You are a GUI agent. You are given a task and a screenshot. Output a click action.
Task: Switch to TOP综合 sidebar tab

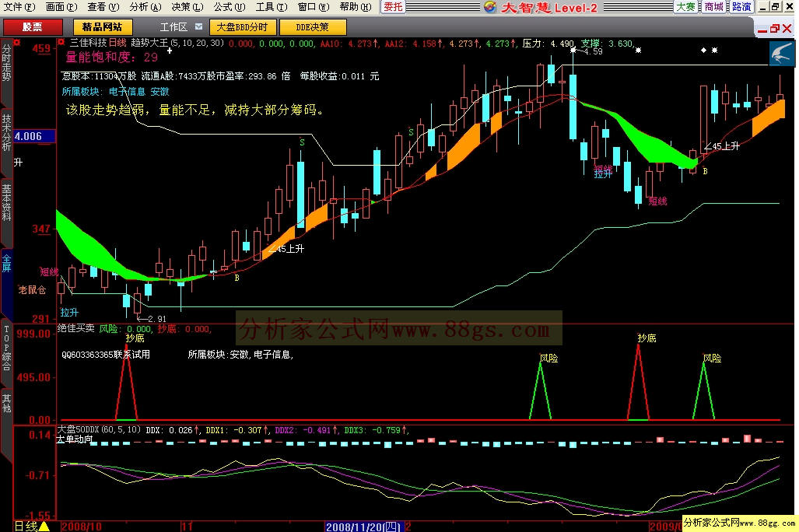6,348
